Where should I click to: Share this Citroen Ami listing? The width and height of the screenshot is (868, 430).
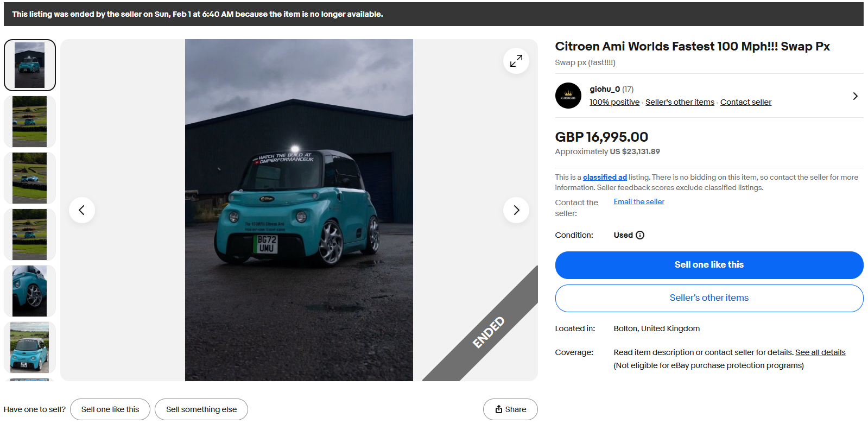coord(510,409)
